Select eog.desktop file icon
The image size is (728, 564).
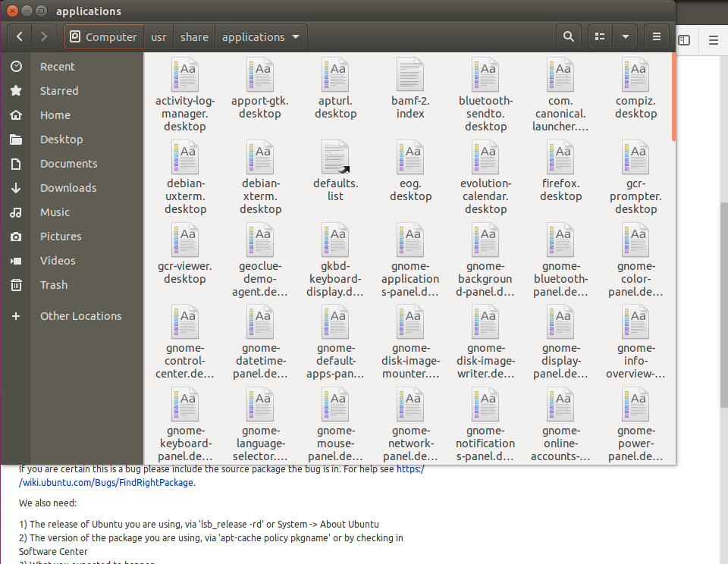[x=410, y=157]
